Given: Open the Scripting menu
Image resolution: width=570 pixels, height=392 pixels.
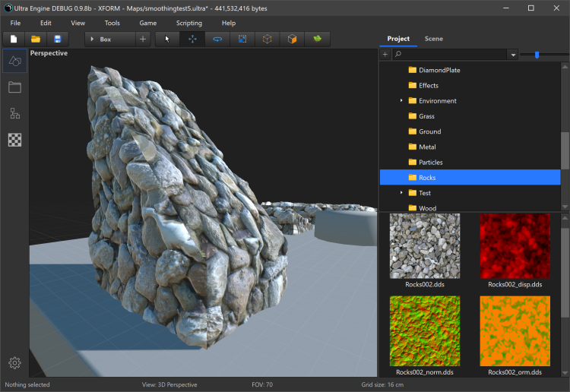Looking at the screenshot, I should 189,23.
